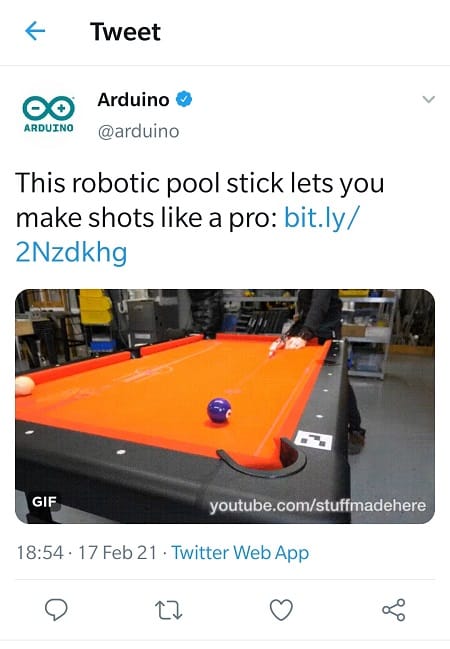
Task: Retweet the robotic pool stick post
Action: (x=168, y=611)
